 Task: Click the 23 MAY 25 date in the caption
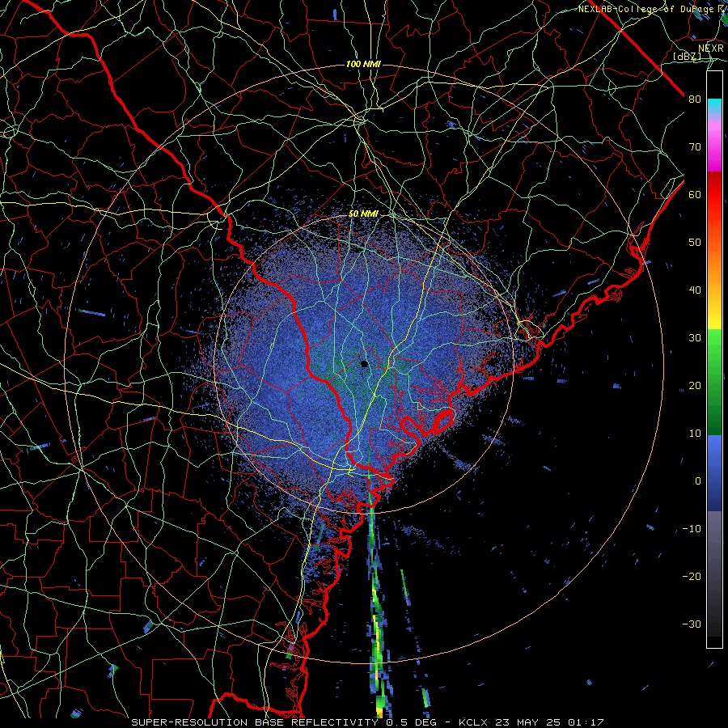coord(527,722)
